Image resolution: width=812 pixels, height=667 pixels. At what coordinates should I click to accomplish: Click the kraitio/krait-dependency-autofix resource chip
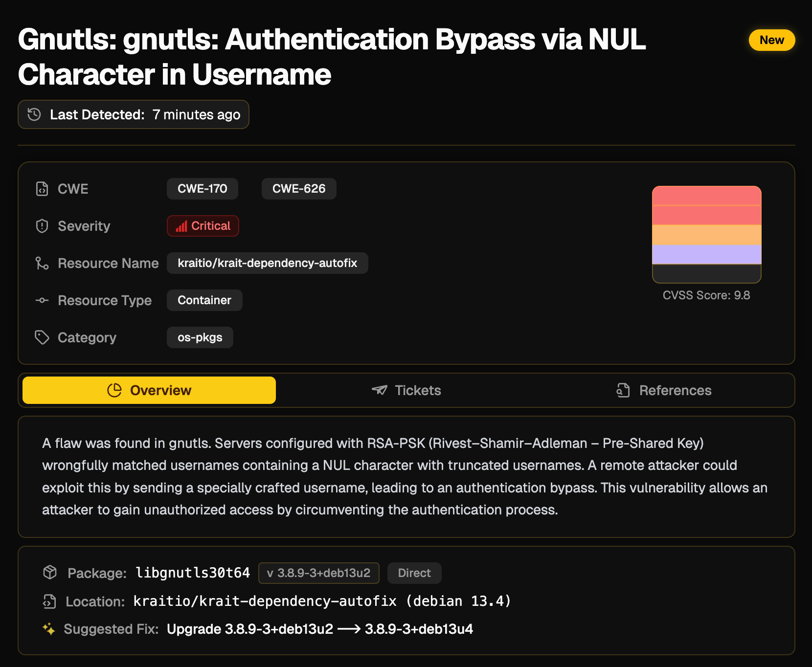pos(268,263)
